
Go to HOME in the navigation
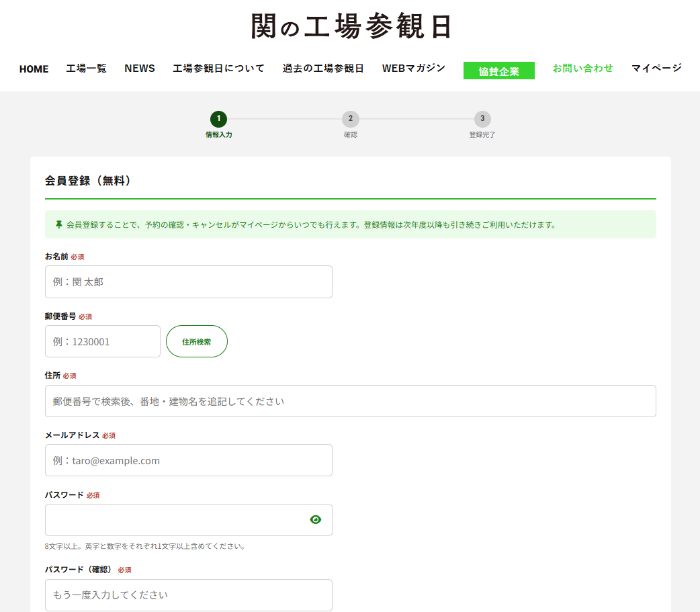click(34, 69)
